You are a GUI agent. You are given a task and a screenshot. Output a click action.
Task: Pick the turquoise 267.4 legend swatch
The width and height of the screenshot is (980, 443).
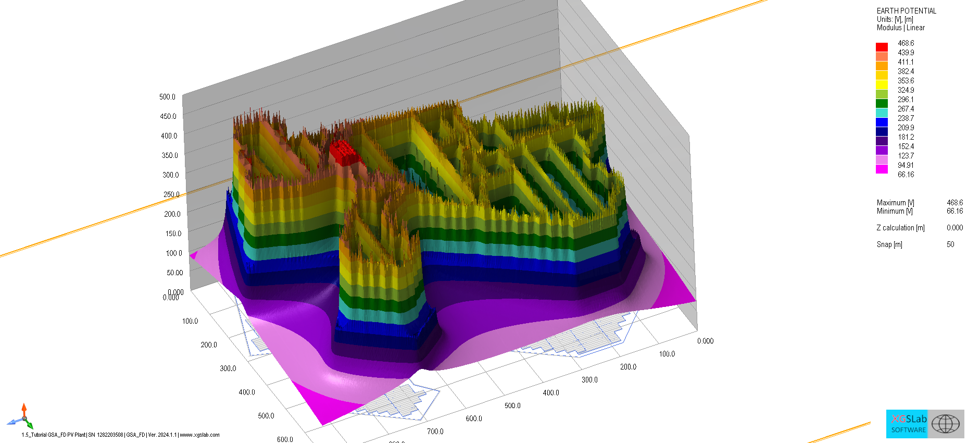pyautogui.click(x=882, y=113)
